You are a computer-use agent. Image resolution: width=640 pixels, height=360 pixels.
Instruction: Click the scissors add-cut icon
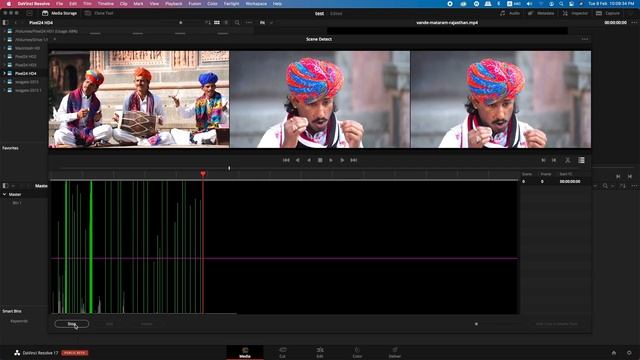(567, 160)
